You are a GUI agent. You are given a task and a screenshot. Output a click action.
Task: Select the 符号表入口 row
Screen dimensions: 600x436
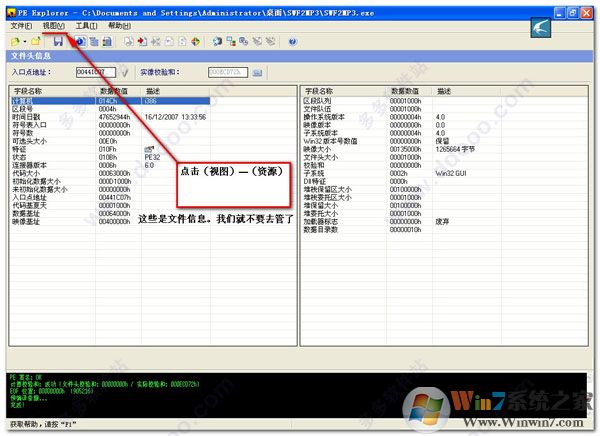click(110, 125)
